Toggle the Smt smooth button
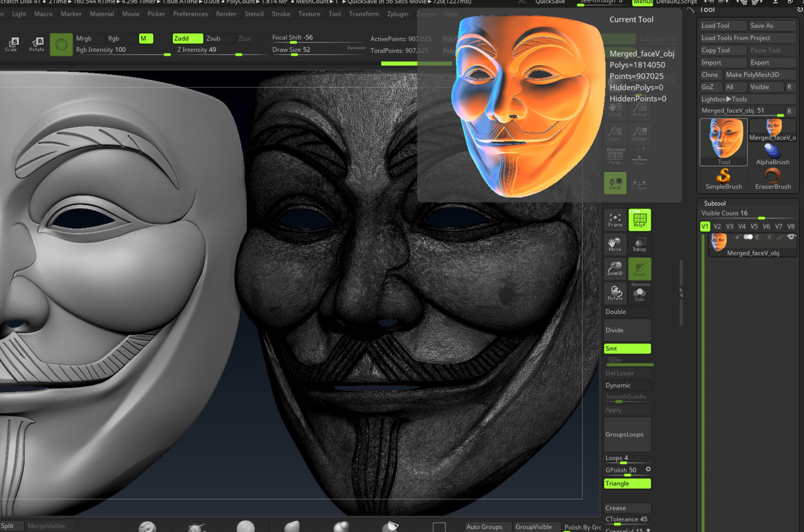Image resolution: width=804 pixels, height=532 pixels. point(627,349)
